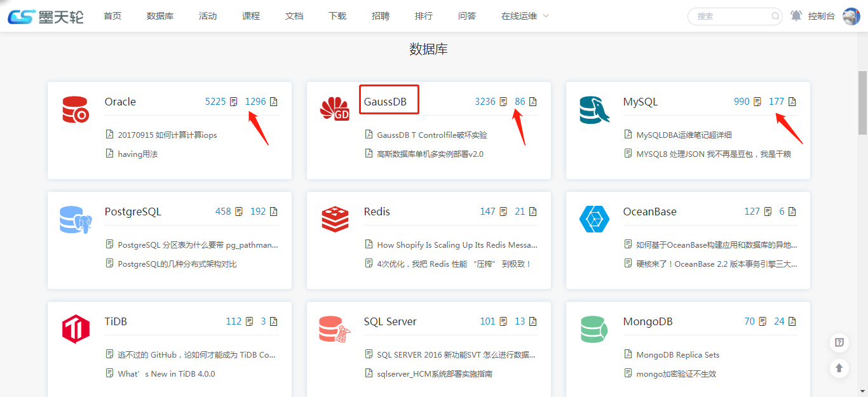Go to the 活动 nav item
This screenshot has height=397, width=868.
208,16
